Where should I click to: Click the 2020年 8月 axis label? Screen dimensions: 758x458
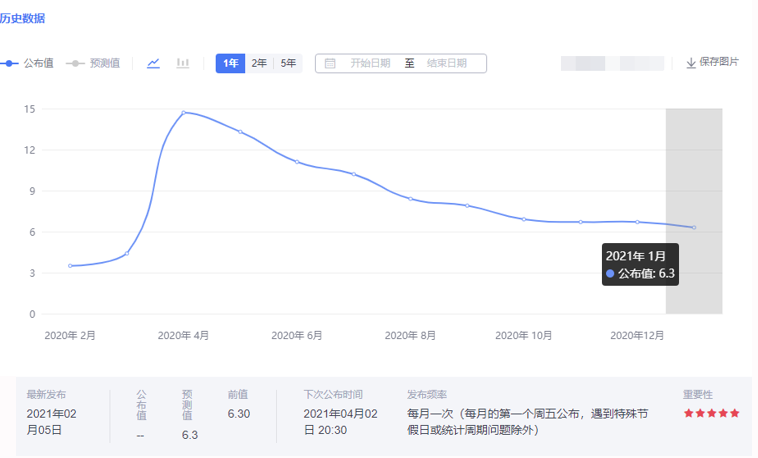click(410, 336)
